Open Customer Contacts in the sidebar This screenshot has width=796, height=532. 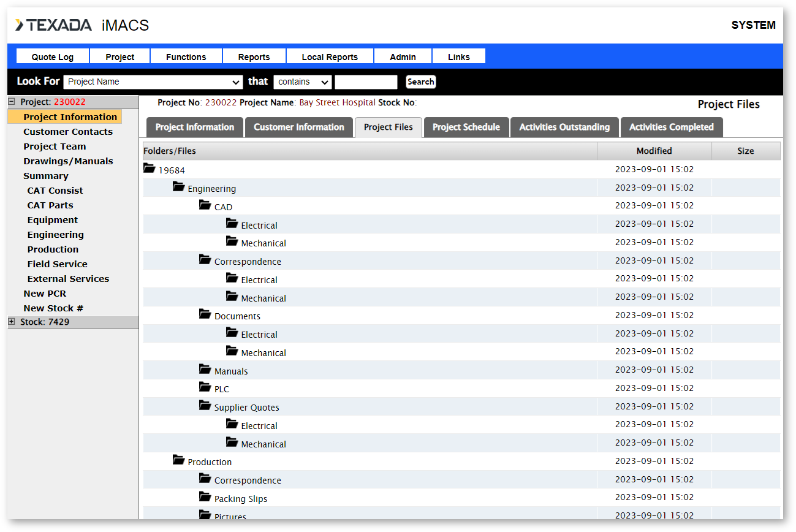68,132
